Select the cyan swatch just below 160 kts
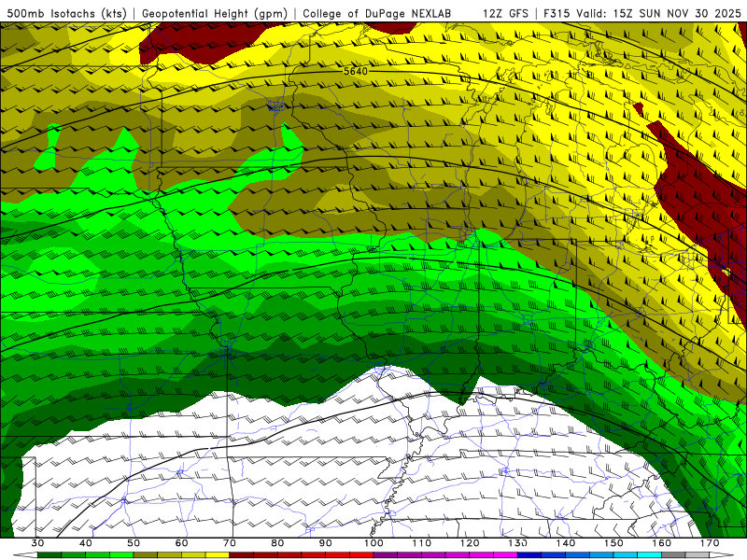747x560 pixels. (649, 555)
